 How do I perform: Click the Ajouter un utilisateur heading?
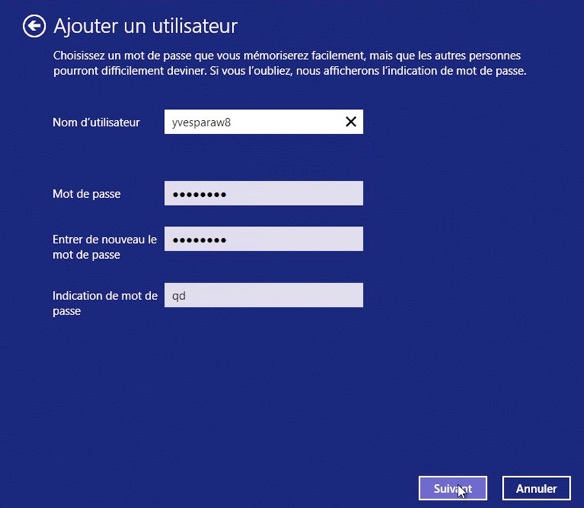[146, 26]
